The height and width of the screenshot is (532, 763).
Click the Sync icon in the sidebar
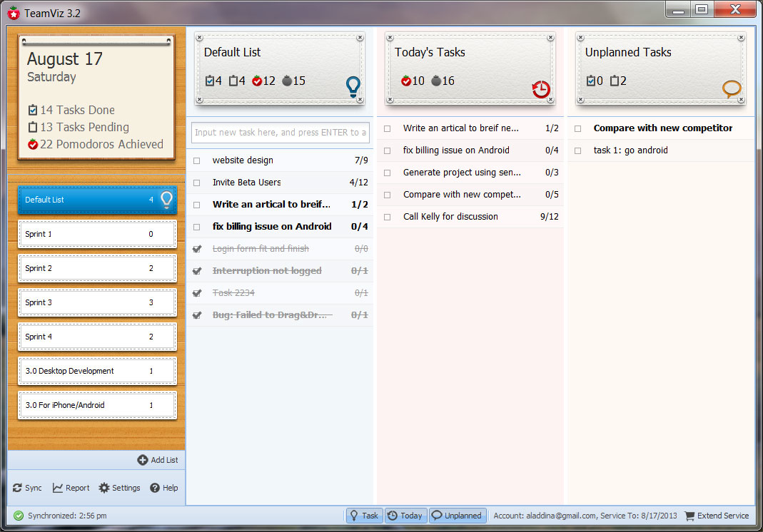[x=18, y=488]
